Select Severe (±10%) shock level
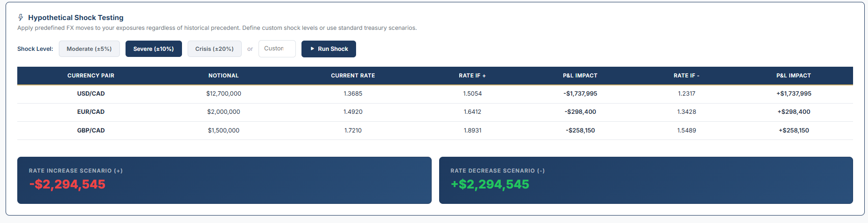Viewport: 868px width, 223px height. click(x=154, y=49)
